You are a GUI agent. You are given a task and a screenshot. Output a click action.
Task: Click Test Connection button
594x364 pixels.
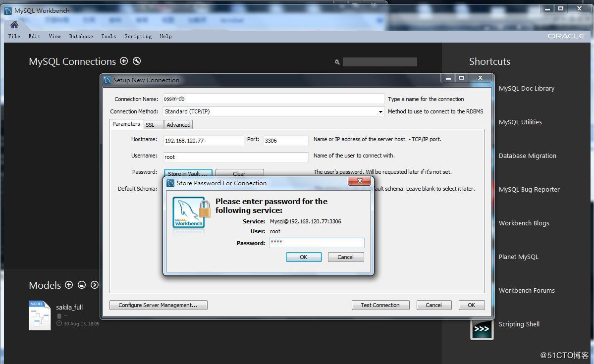pyautogui.click(x=380, y=305)
